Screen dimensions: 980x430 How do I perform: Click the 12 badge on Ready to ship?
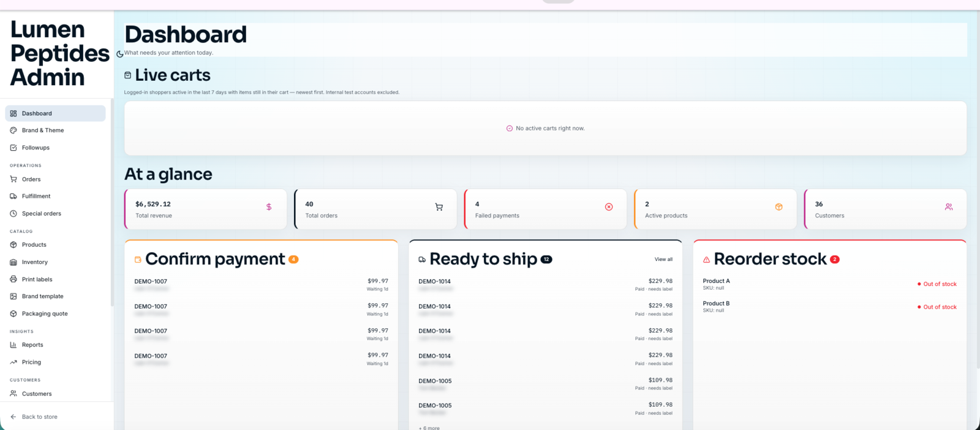pyautogui.click(x=546, y=260)
